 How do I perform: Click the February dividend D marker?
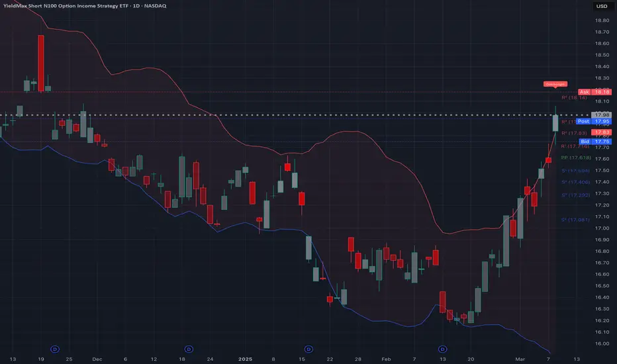(x=443, y=349)
